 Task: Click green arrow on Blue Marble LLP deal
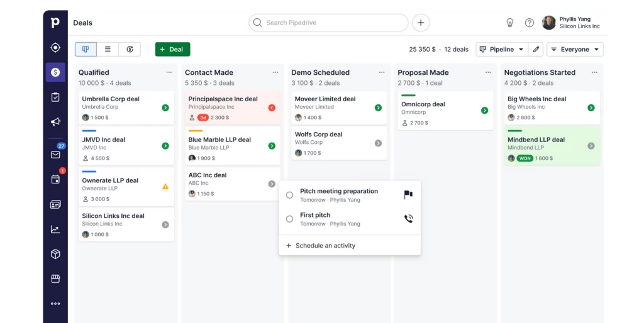click(x=272, y=146)
